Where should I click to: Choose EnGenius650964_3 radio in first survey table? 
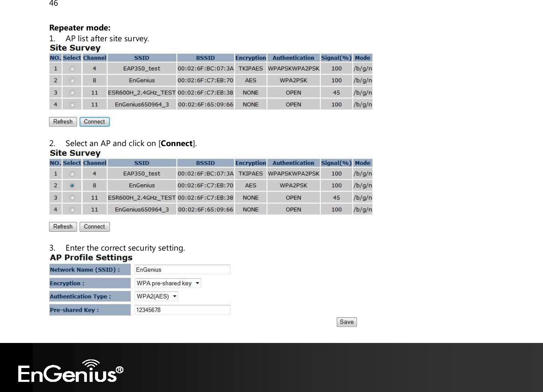72,105
